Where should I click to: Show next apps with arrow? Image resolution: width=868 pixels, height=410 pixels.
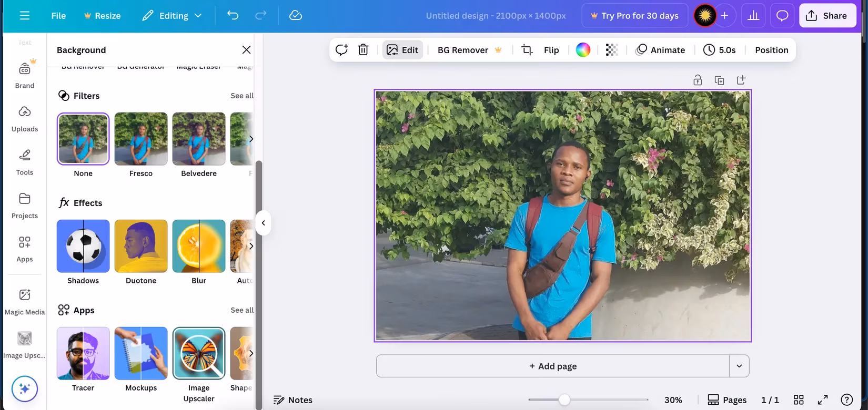coord(251,353)
